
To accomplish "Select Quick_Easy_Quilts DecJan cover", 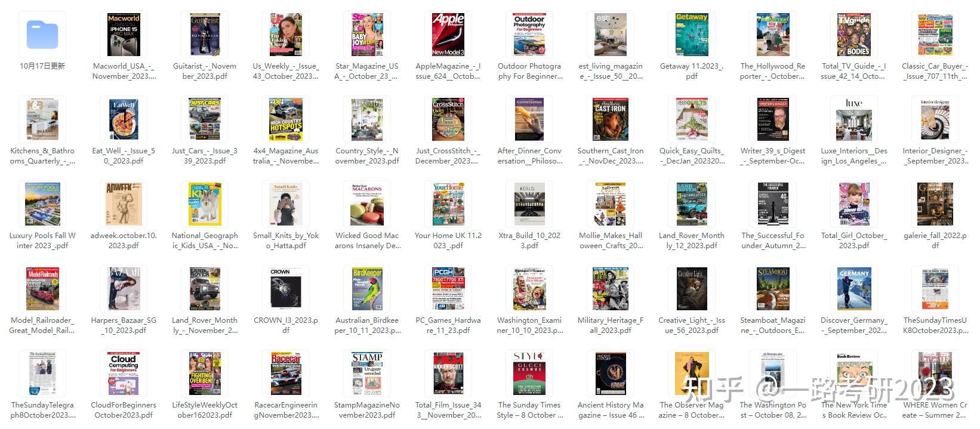I will coord(692,119).
